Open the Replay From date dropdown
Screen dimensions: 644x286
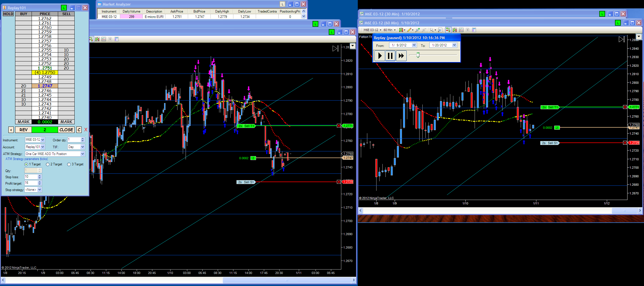point(414,45)
